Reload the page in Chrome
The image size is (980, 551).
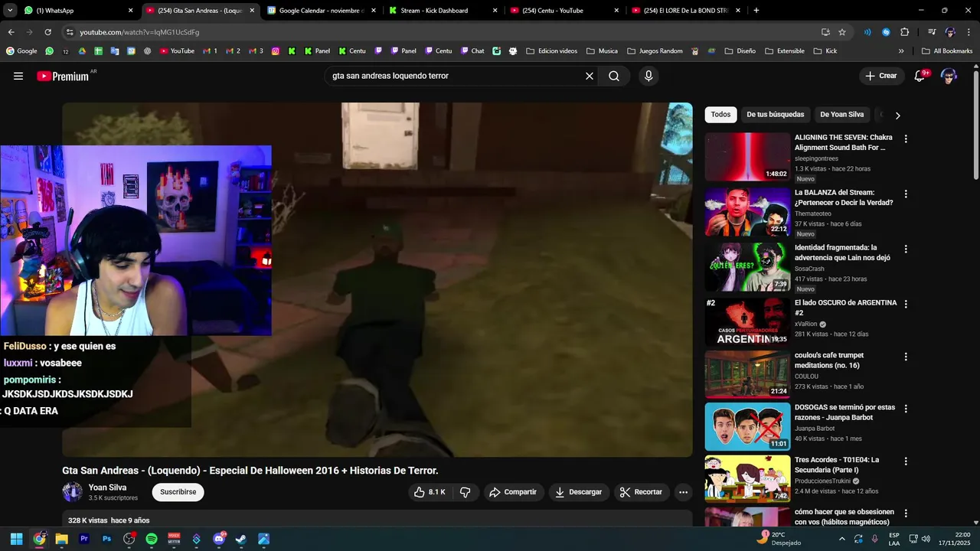pyautogui.click(x=47, y=32)
